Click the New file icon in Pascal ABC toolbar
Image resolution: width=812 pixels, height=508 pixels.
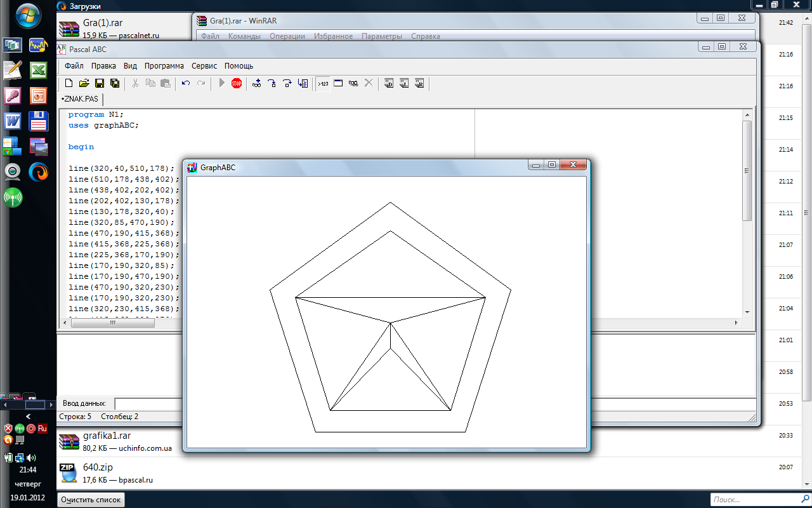(x=69, y=83)
